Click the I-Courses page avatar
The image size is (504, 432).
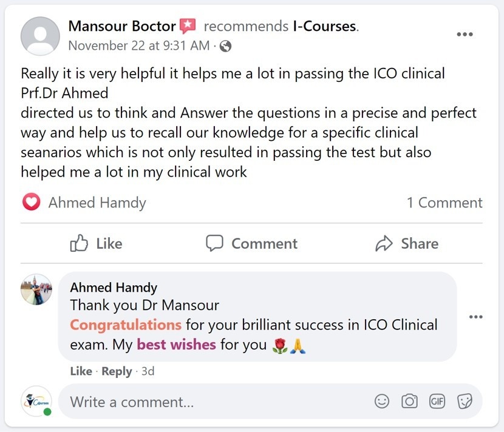coord(36,401)
